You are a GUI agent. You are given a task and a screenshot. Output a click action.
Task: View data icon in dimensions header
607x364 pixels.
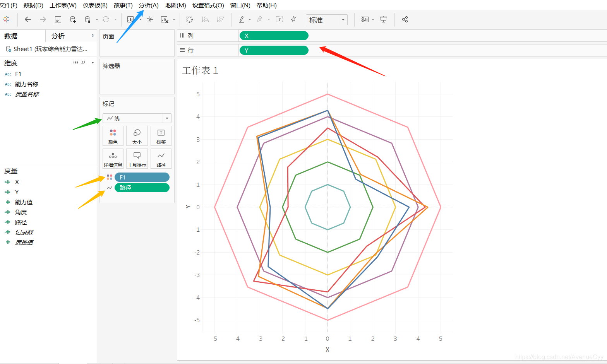(76, 62)
